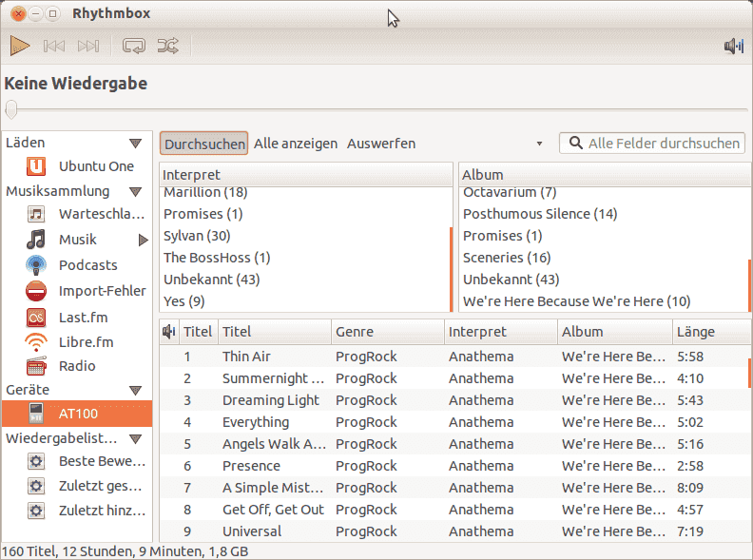The height and width of the screenshot is (560, 753).
Task: Click Auswerfen to eject the device
Action: [381, 144]
